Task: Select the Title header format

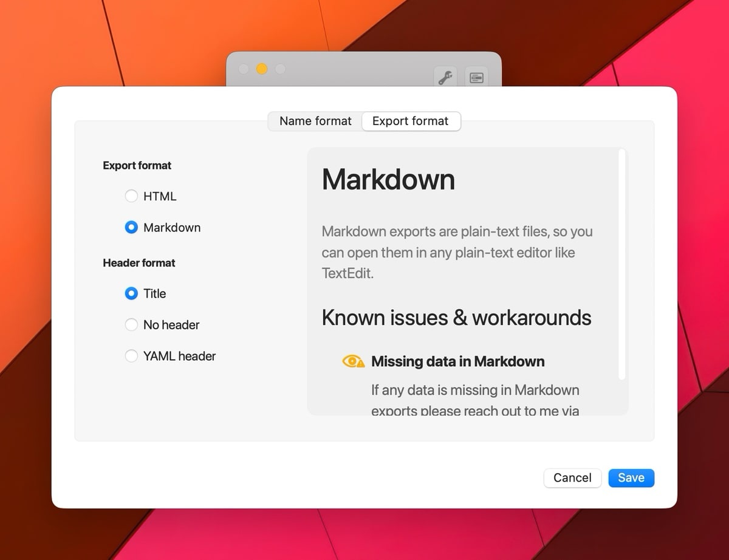Action: [131, 293]
